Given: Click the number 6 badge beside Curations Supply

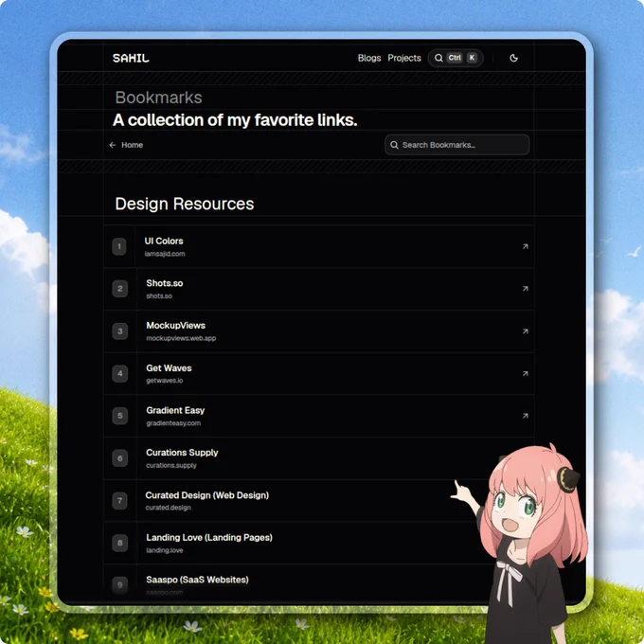Looking at the screenshot, I should click(x=119, y=458).
